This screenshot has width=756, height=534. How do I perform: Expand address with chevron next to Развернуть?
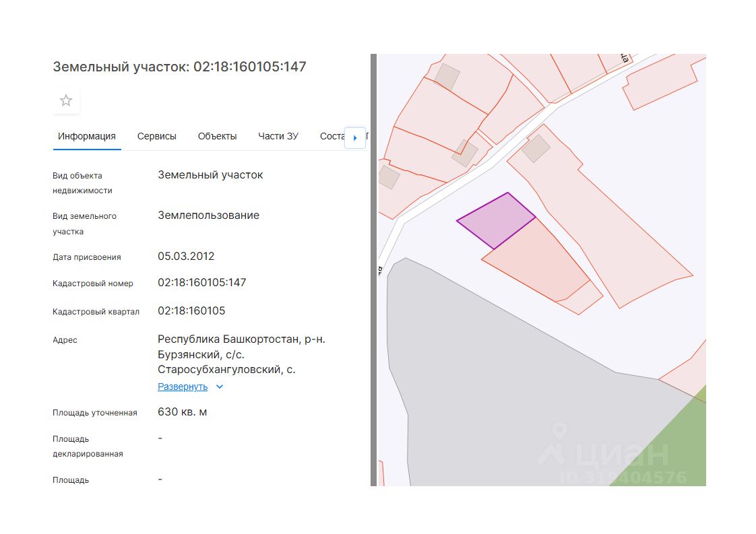(220, 387)
